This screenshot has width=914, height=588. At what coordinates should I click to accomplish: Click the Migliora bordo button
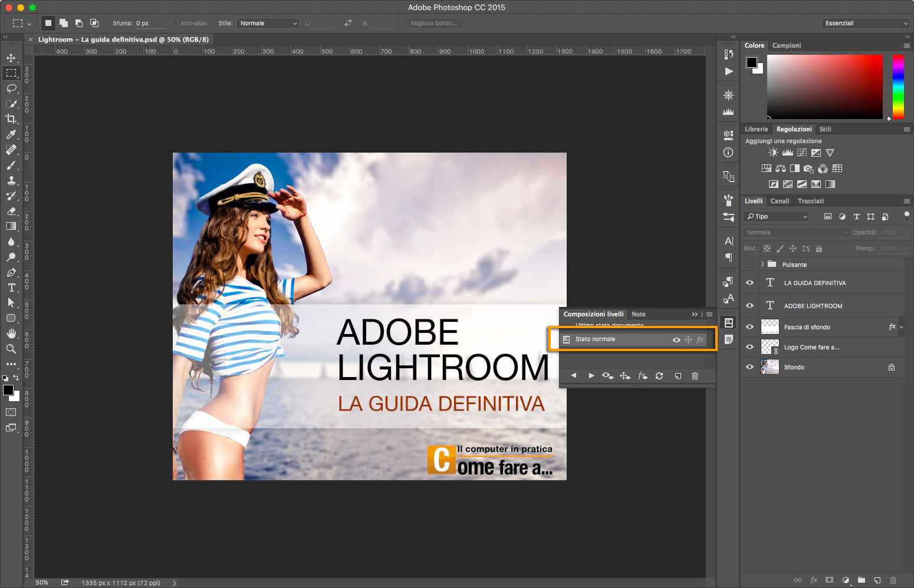434,24
